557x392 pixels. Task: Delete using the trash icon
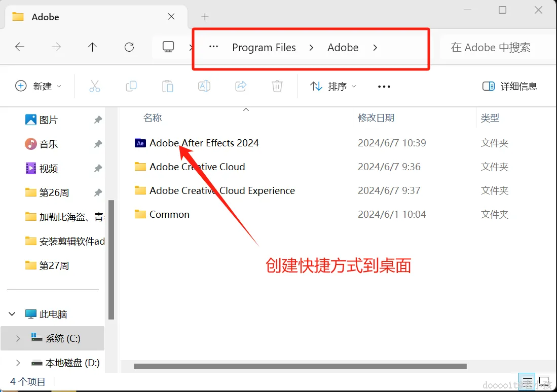[277, 86]
